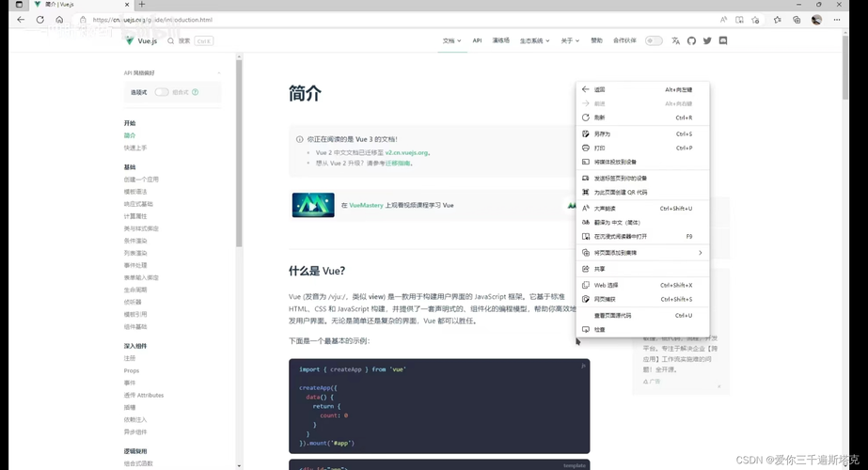Open the Discord chat icon in navbar
The width and height of the screenshot is (868, 470).
click(x=723, y=41)
